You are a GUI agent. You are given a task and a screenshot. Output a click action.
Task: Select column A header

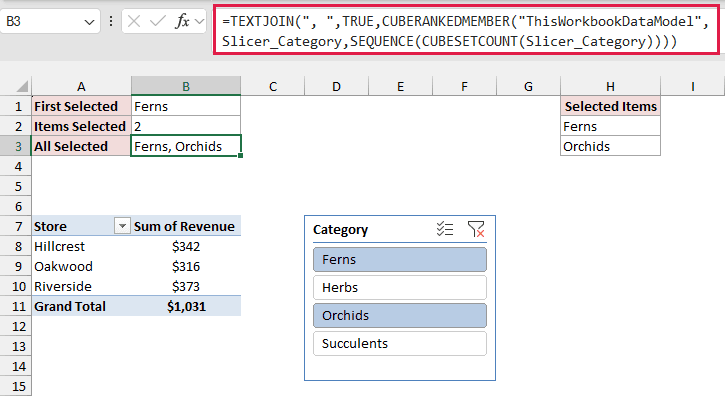81,87
